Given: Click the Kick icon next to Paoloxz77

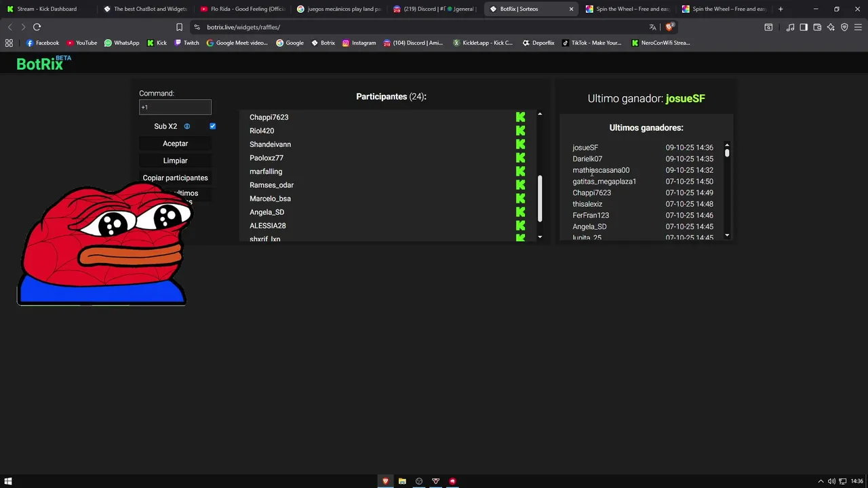Looking at the screenshot, I should pos(520,158).
